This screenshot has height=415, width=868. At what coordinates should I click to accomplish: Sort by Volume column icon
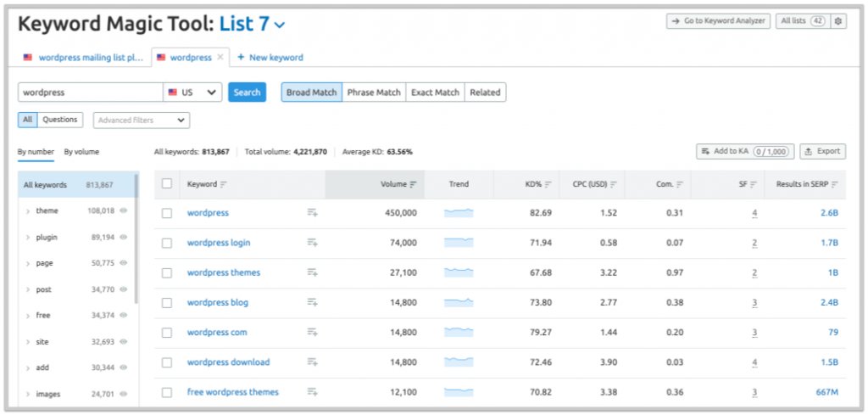tap(413, 184)
